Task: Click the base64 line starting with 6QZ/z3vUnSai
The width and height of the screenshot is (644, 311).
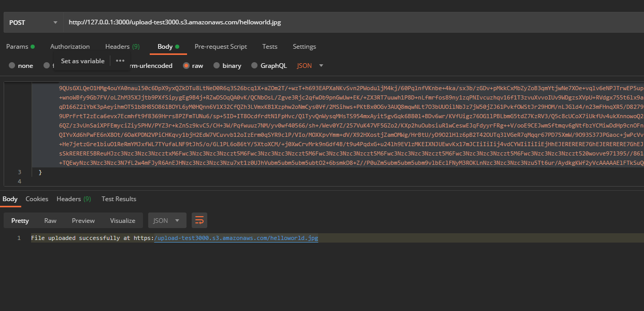Action: pos(352,125)
